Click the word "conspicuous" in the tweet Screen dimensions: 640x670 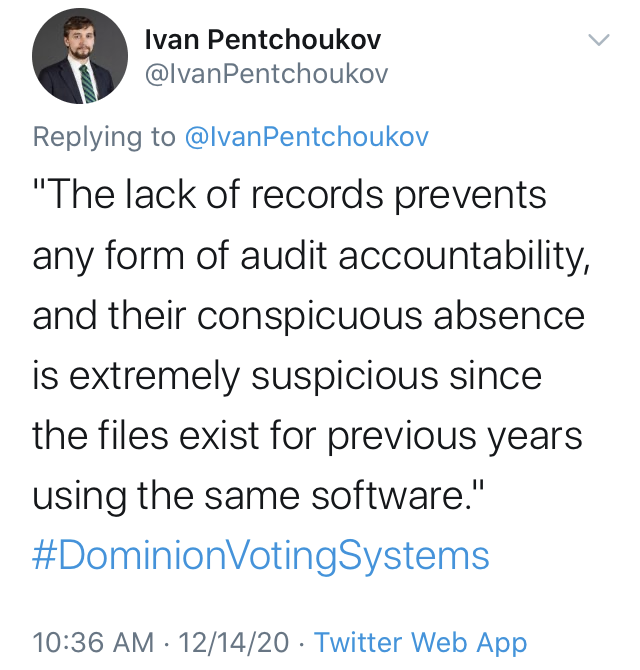coord(310,317)
